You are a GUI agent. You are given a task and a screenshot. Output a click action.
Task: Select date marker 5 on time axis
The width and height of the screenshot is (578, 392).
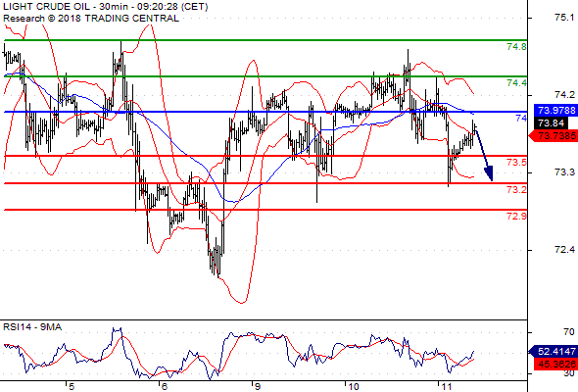click(x=72, y=387)
